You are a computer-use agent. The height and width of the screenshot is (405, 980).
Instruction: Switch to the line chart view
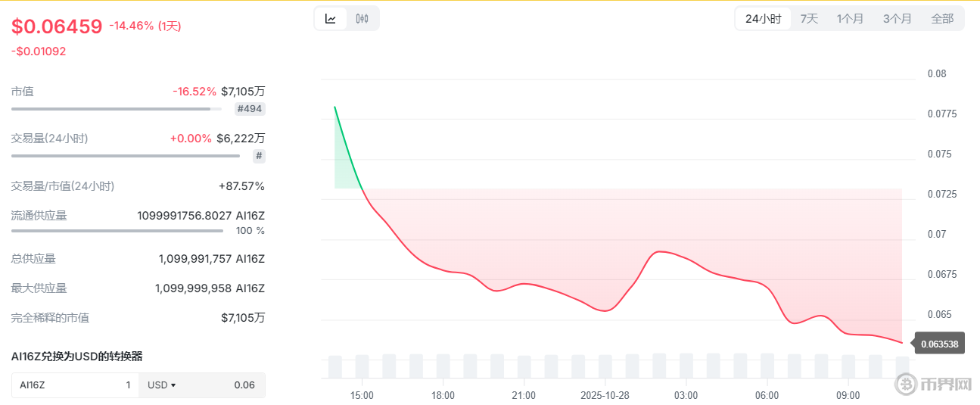tap(331, 19)
